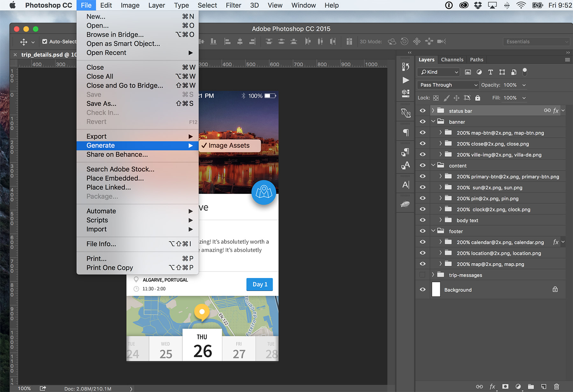The image size is (573, 392).
Task: Click the Day 1 button in the canvas
Action: click(x=259, y=284)
